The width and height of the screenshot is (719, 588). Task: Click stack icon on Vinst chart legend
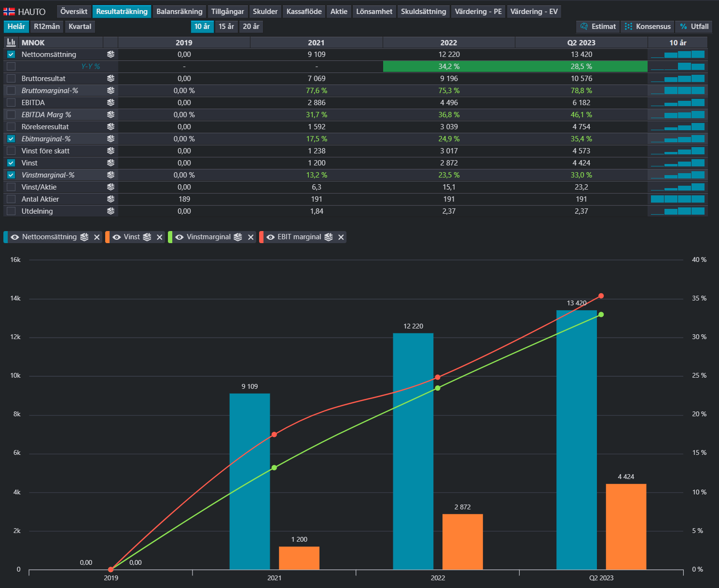(147, 237)
